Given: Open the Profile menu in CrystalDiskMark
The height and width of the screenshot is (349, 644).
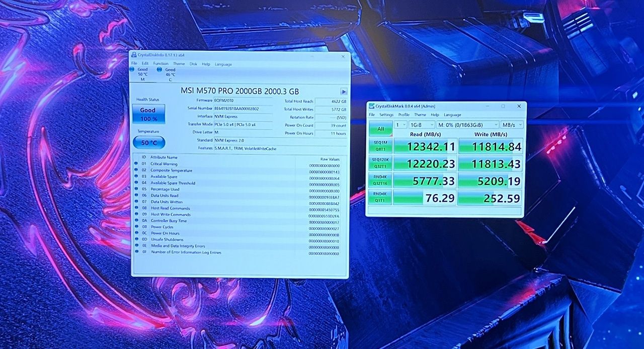Looking at the screenshot, I should pyautogui.click(x=404, y=115).
